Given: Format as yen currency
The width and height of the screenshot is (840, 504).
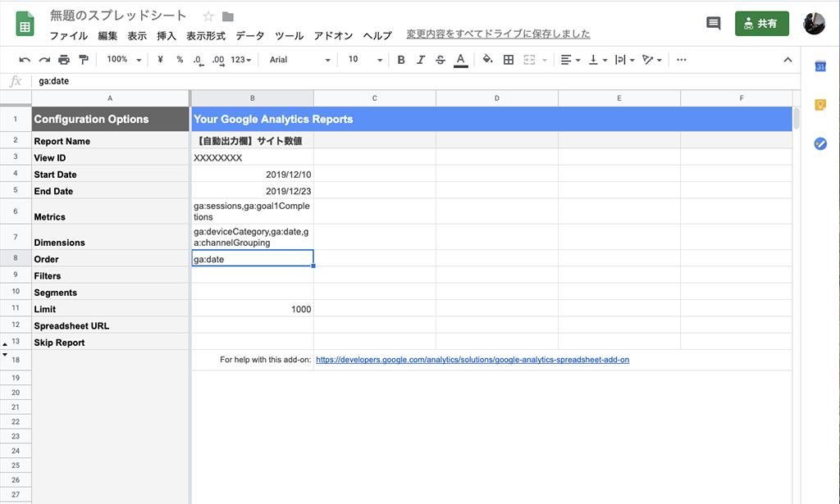Looking at the screenshot, I should (x=160, y=59).
